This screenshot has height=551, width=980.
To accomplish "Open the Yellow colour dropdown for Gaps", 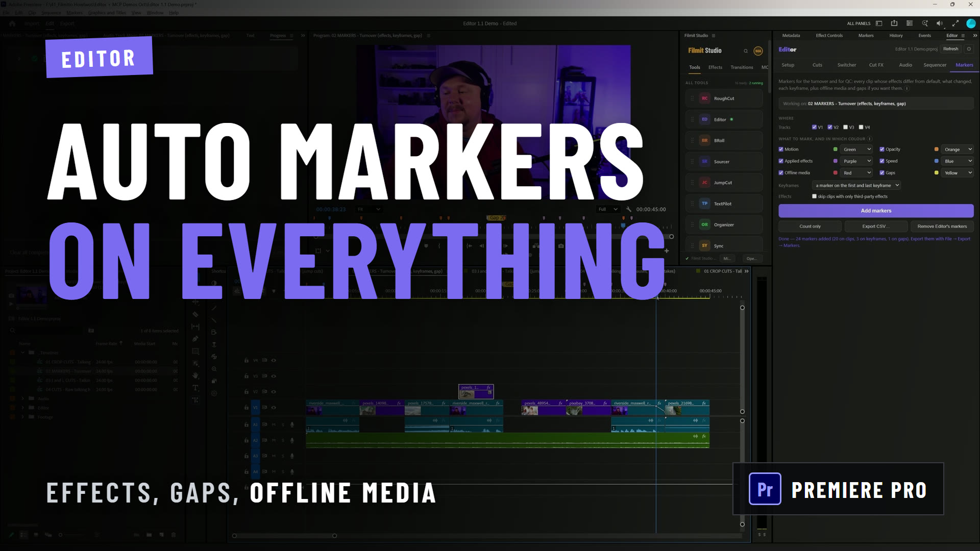I will point(958,173).
